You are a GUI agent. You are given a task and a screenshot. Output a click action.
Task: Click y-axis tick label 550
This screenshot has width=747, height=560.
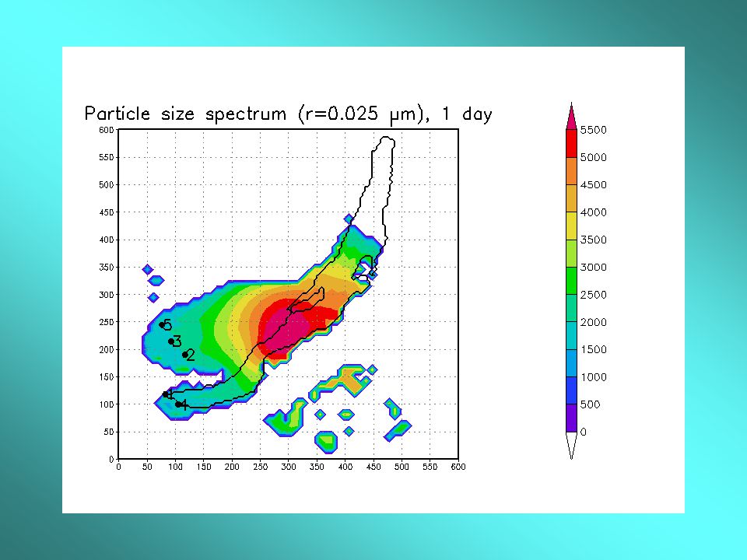pyautogui.click(x=107, y=157)
